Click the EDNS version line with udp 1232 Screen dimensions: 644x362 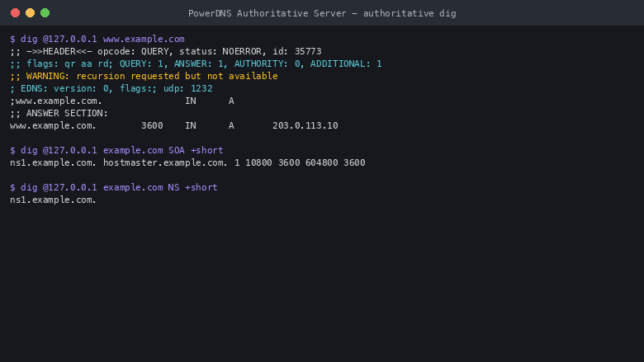[111, 88]
